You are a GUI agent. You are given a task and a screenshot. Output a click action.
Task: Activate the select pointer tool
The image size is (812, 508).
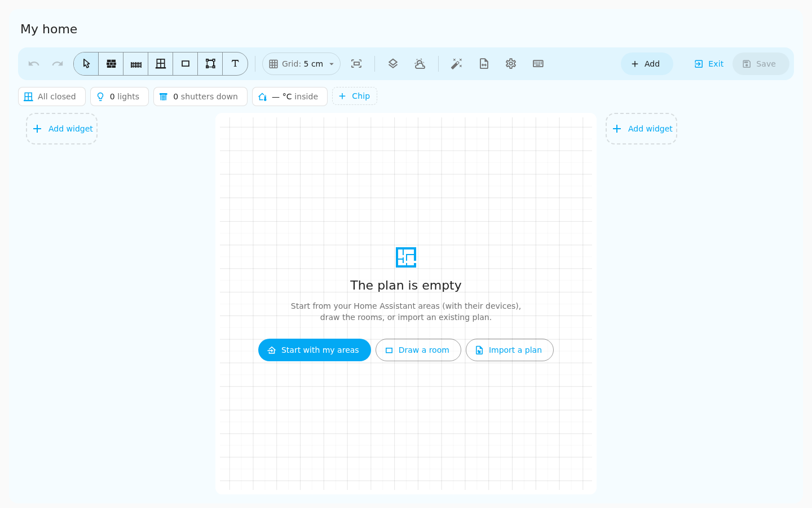(86, 64)
